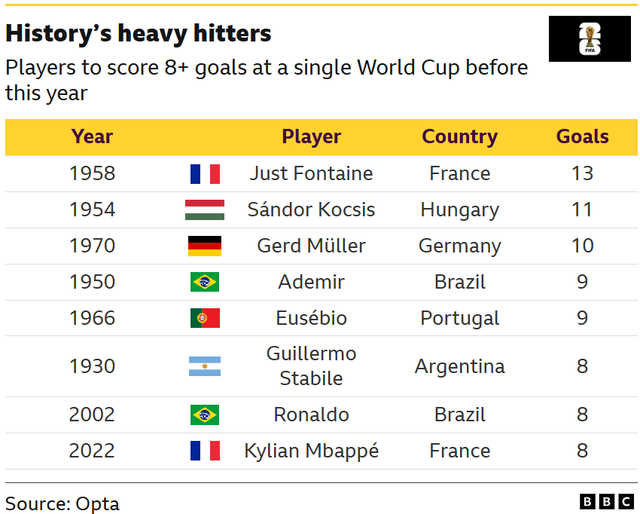Click the 13 goals value for Fontaine
This screenshot has height=514, width=640.
[582, 174]
